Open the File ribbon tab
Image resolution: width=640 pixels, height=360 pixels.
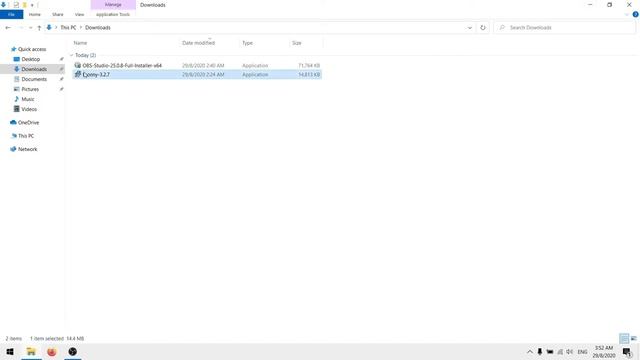pos(11,14)
